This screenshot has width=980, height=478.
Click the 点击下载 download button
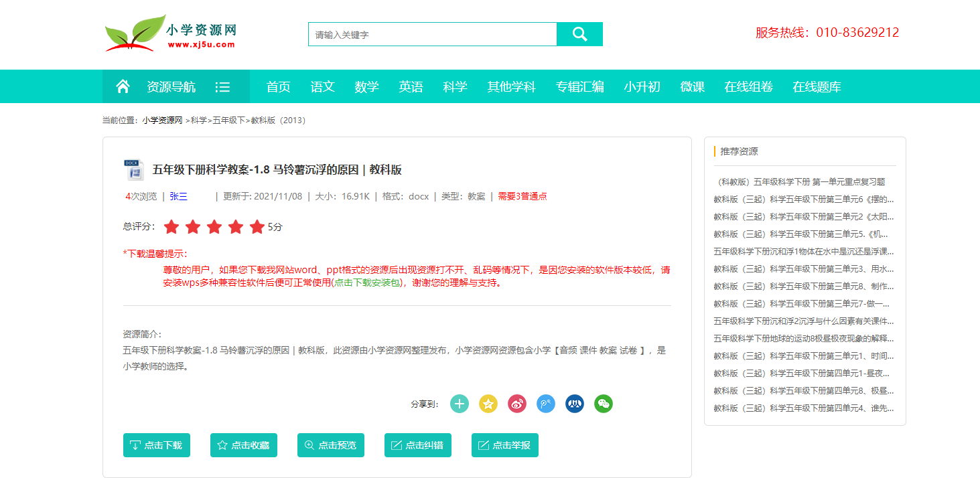pos(157,445)
